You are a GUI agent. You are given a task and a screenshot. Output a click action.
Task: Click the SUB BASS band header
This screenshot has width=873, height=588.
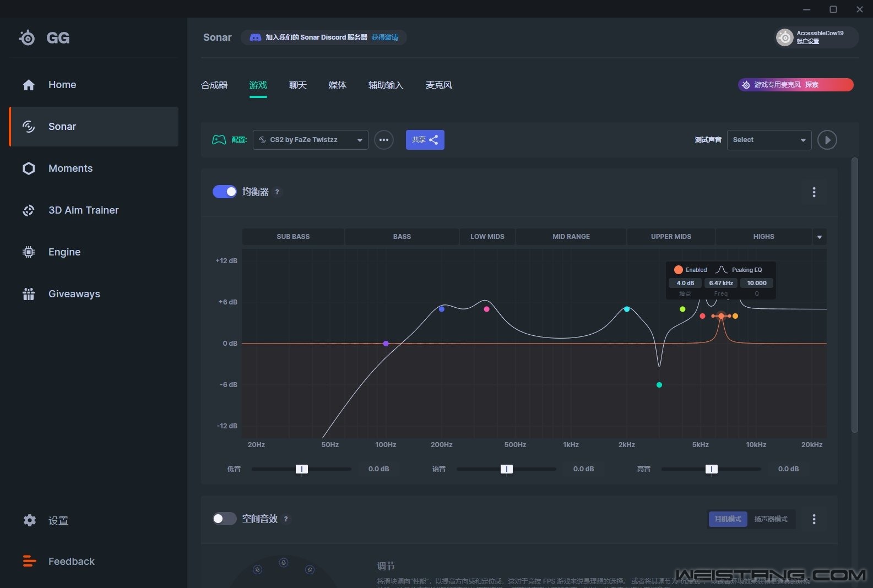tap(293, 237)
